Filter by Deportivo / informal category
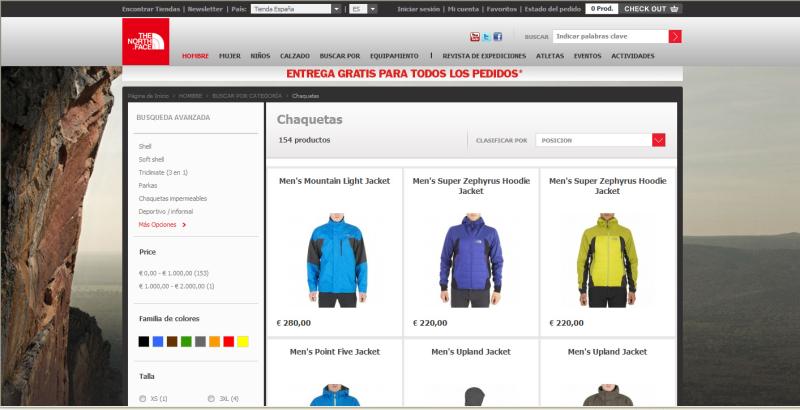This screenshot has width=800, height=410. [x=166, y=212]
